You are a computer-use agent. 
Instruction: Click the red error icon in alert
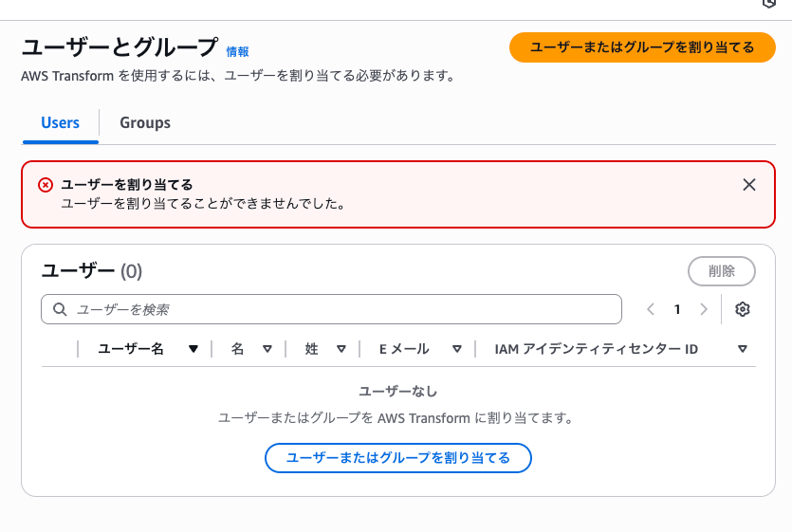[46, 186]
